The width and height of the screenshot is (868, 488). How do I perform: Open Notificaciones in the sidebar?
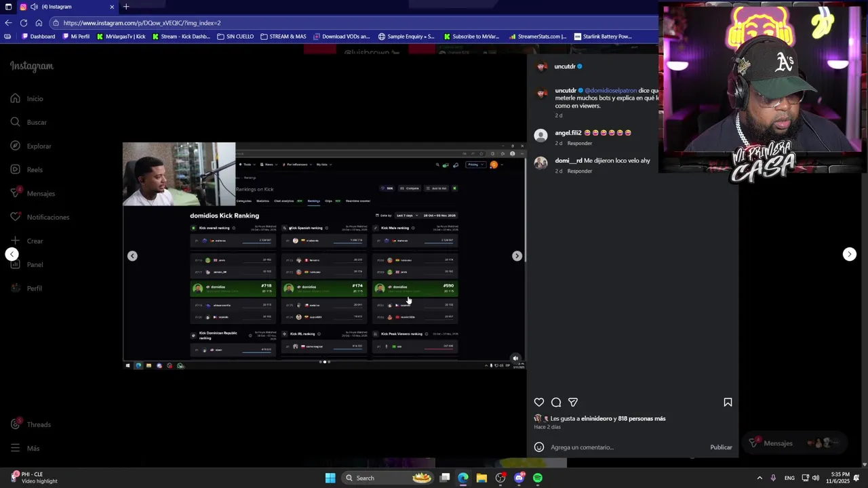tap(40, 218)
